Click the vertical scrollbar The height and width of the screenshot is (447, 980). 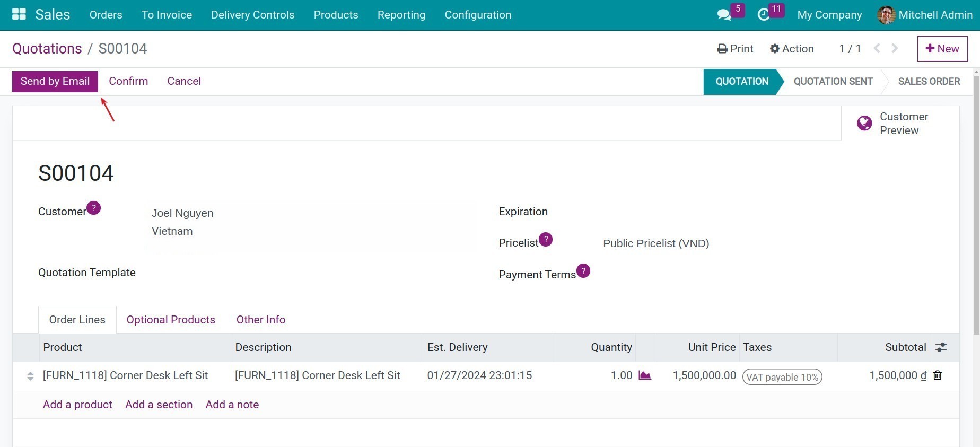976,204
